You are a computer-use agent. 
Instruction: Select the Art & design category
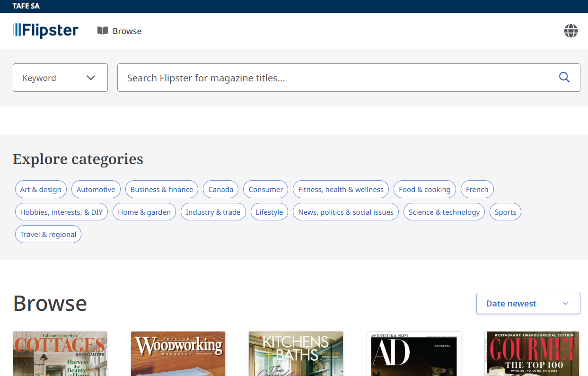tap(41, 189)
